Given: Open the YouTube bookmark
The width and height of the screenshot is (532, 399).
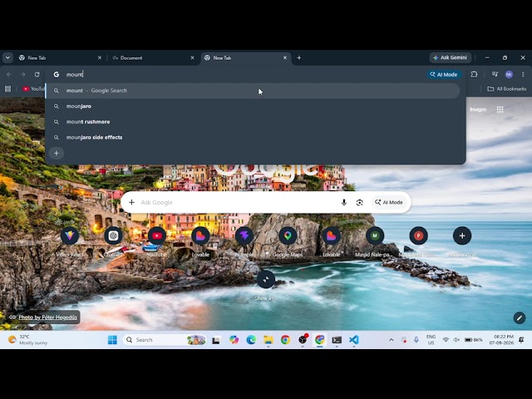Looking at the screenshot, I should [x=33, y=89].
